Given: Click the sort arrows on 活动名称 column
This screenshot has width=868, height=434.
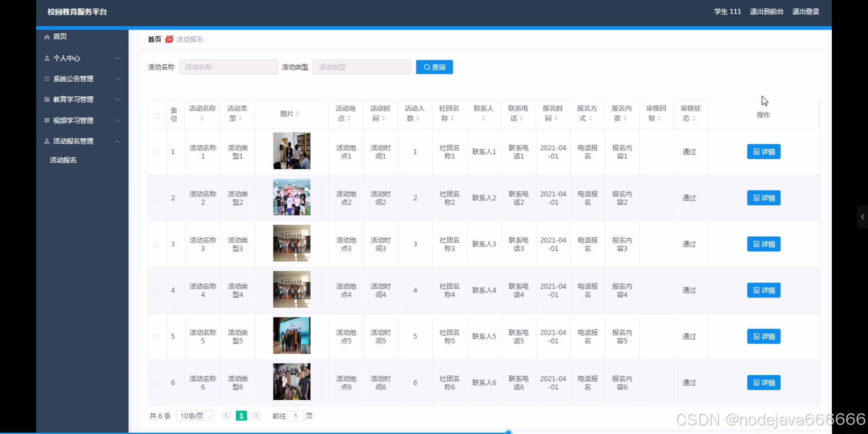Looking at the screenshot, I should tap(202, 118).
